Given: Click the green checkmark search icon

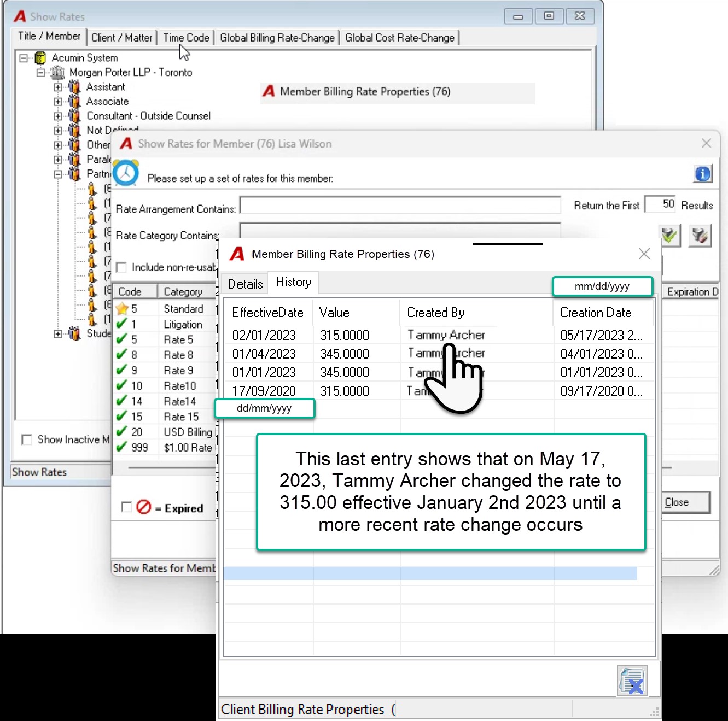Looking at the screenshot, I should 670,236.
